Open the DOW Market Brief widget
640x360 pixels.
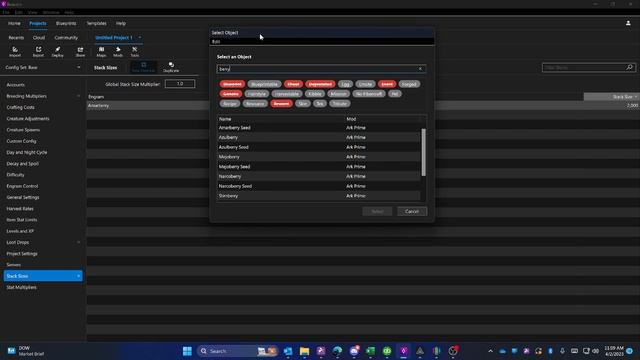(26, 351)
